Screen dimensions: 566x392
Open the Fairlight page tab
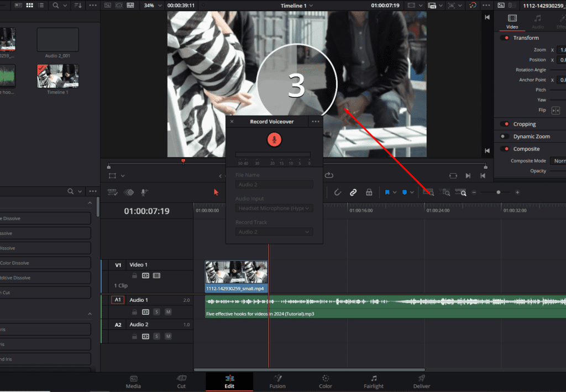[x=374, y=381]
